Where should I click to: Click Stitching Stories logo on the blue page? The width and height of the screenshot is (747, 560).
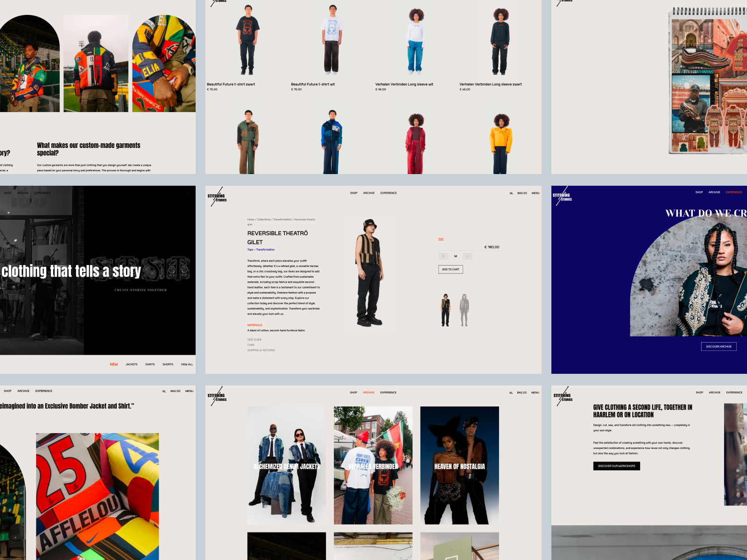[562, 197]
